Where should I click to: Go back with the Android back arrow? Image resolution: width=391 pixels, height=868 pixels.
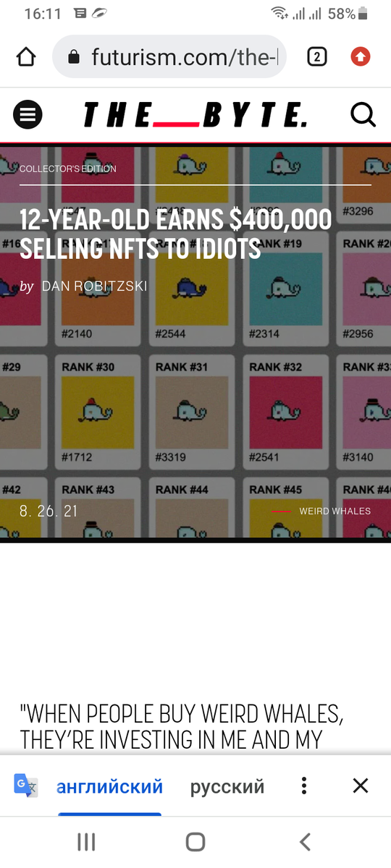(305, 841)
